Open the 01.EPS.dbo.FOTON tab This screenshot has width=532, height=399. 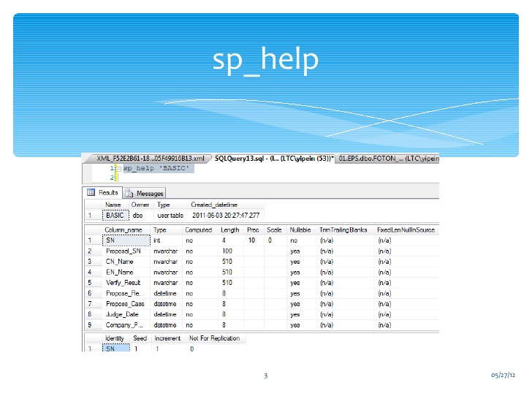tap(387, 158)
